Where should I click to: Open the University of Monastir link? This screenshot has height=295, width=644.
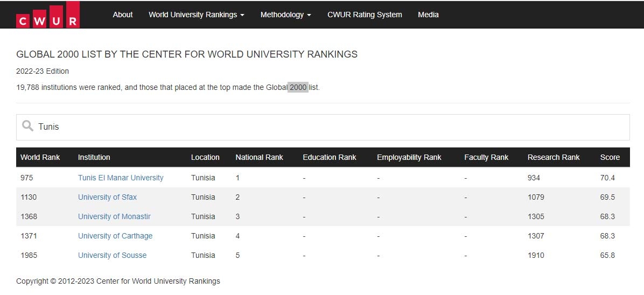[114, 216]
